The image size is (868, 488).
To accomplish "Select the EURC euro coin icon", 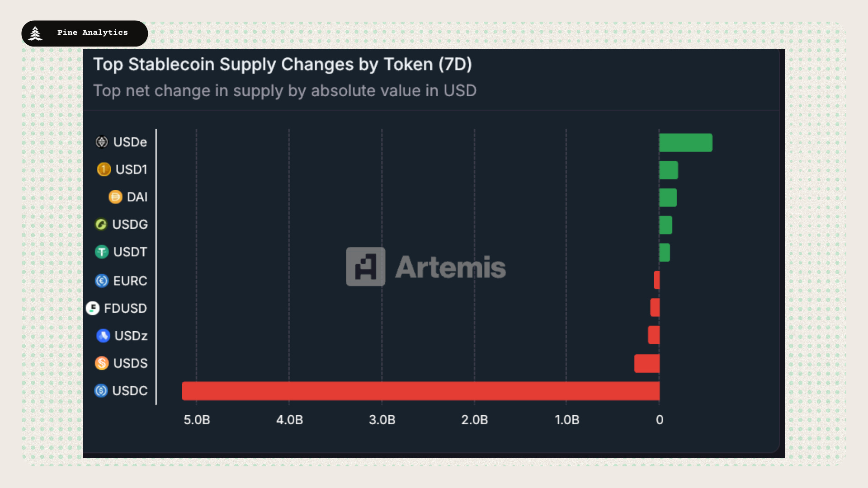I will [102, 281].
